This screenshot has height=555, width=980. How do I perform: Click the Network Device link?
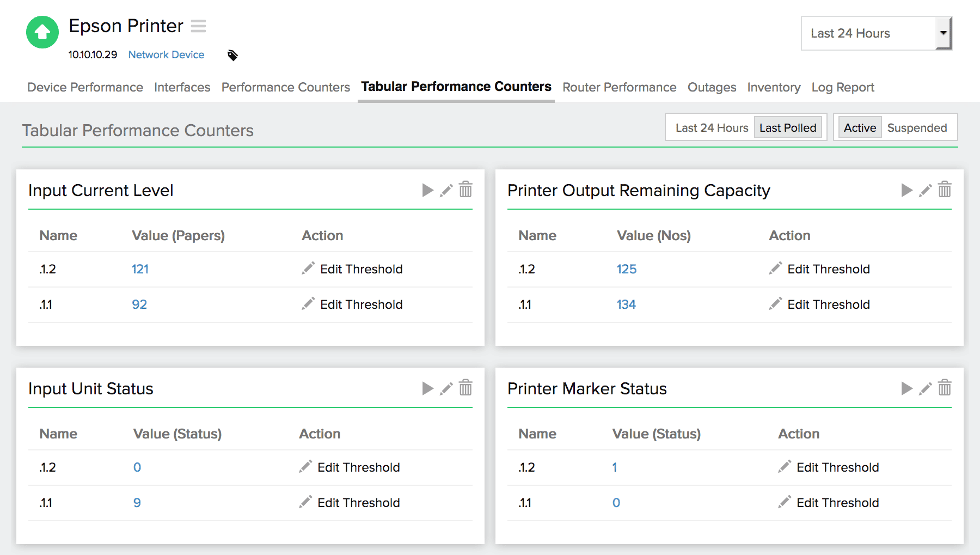coord(166,54)
